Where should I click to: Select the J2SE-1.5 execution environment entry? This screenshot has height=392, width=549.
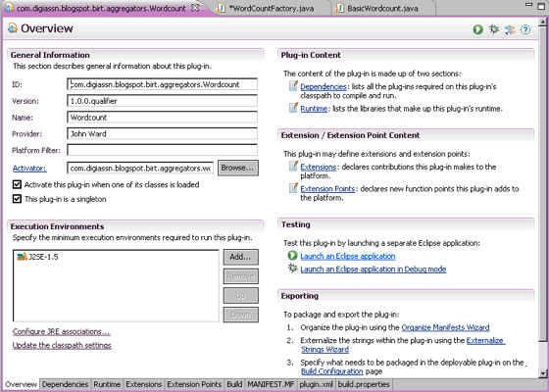[x=37, y=257]
